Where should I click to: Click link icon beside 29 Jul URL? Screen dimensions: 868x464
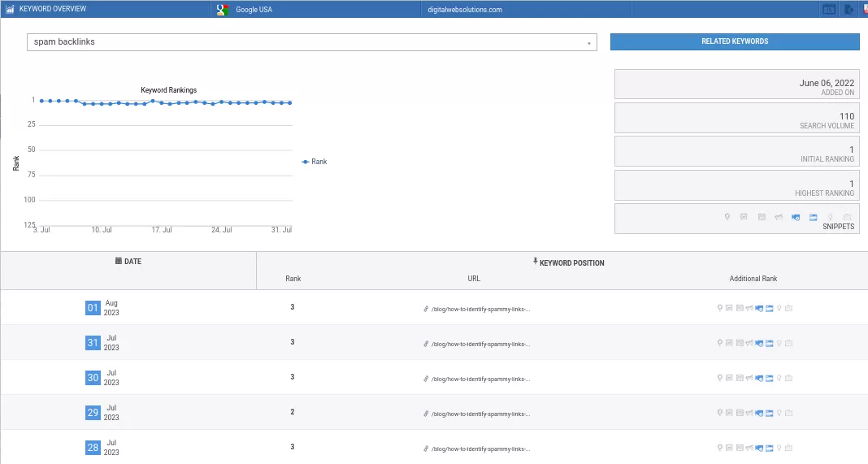[x=426, y=413]
